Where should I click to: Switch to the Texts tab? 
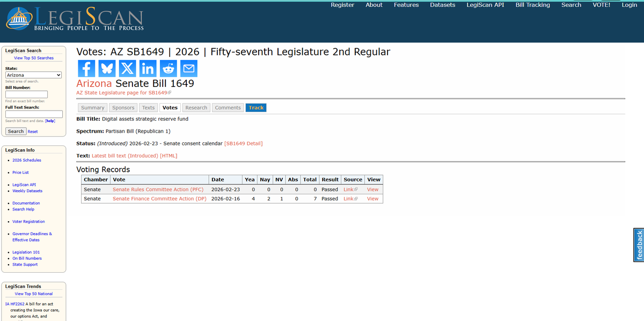tap(149, 108)
